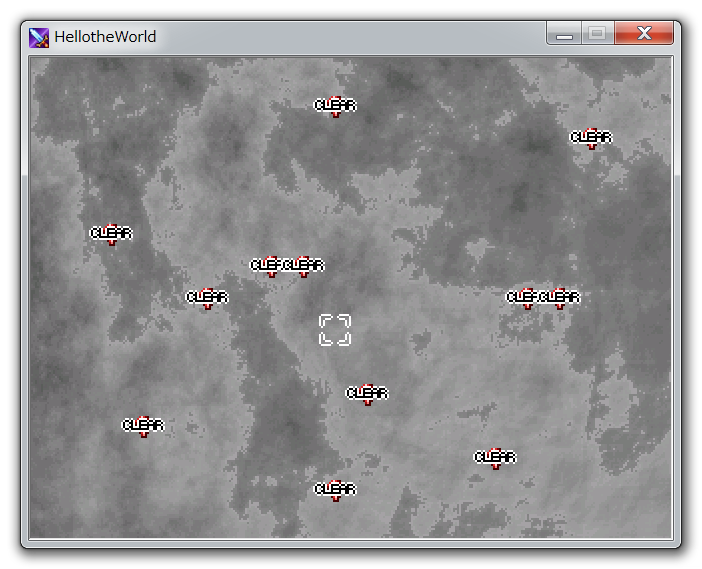Select the CLEAR marker in the lower-left area
Image resolution: width=702 pixels, height=569 pixels.
(143, 426)
